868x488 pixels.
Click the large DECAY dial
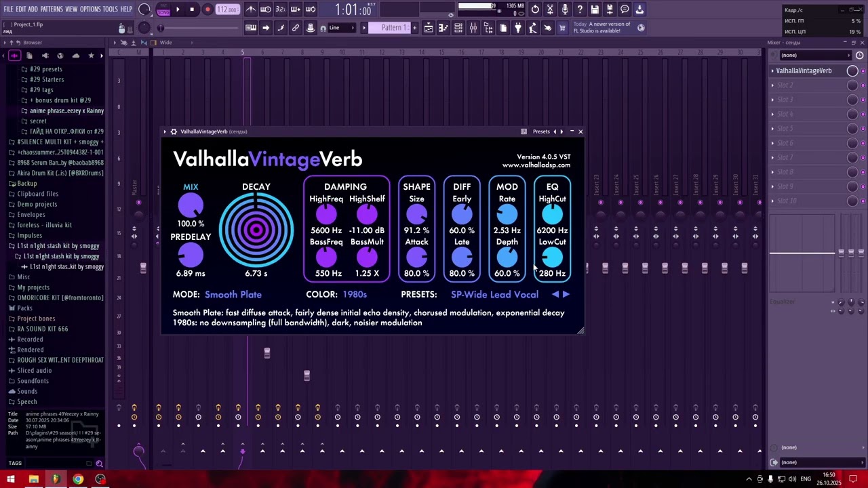256,230
